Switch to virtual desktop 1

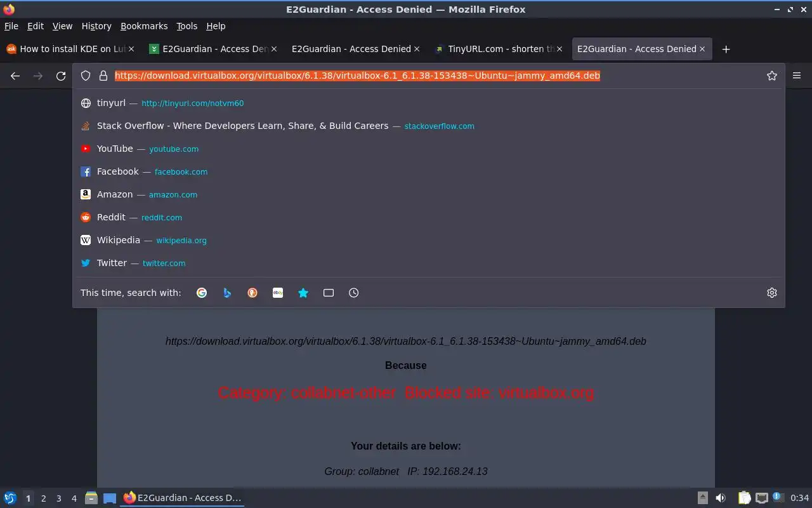tap(28, 498)
